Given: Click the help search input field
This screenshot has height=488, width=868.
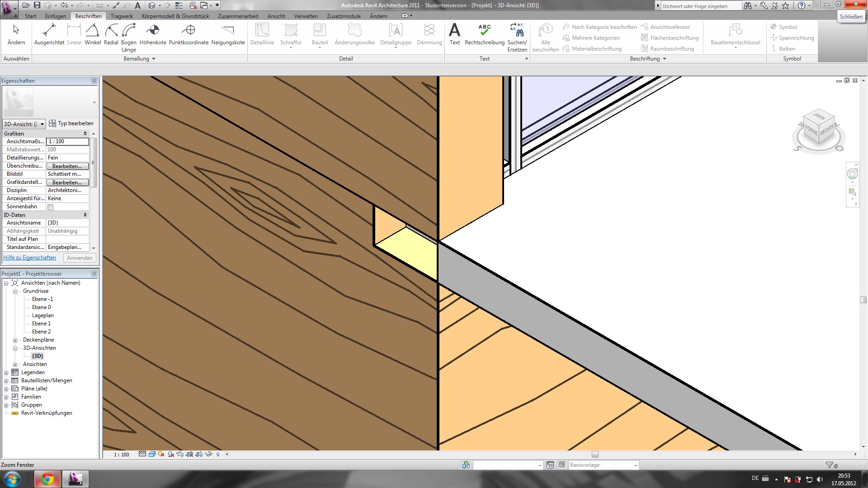Looking at the screenshot, I should pos(701,6).
